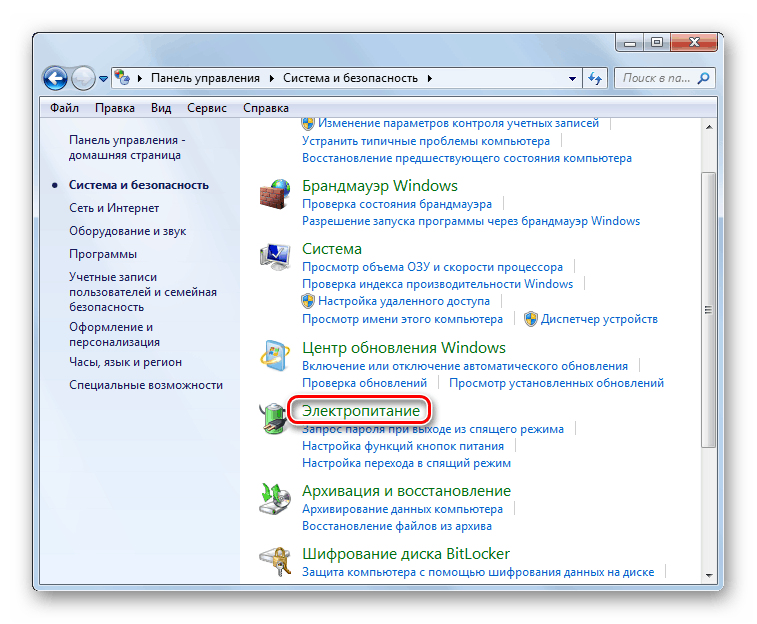Select 'Система и безопасность' in the sidebar
This screenshot has width=757, height=624.
(x=139, y=185)
